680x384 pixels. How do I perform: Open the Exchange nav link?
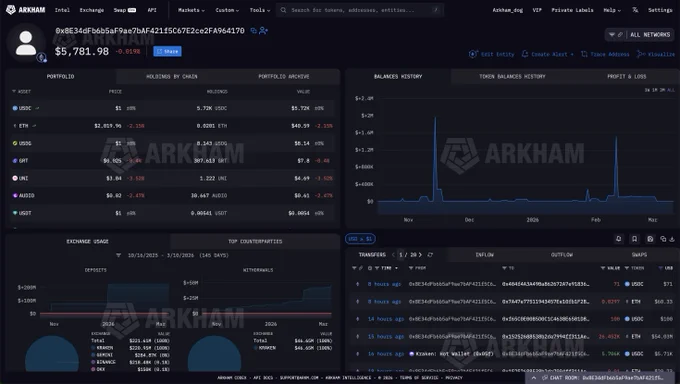[x=92, y=10]
